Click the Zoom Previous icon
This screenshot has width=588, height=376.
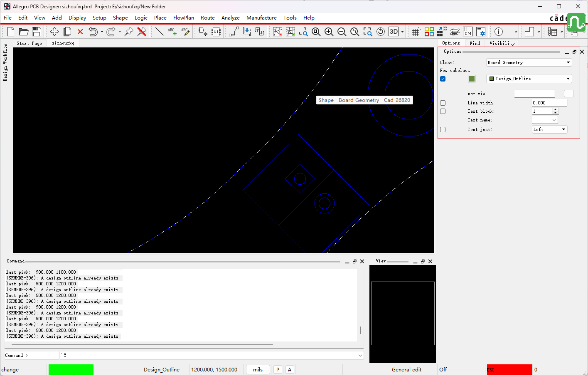tap(354, 32)
